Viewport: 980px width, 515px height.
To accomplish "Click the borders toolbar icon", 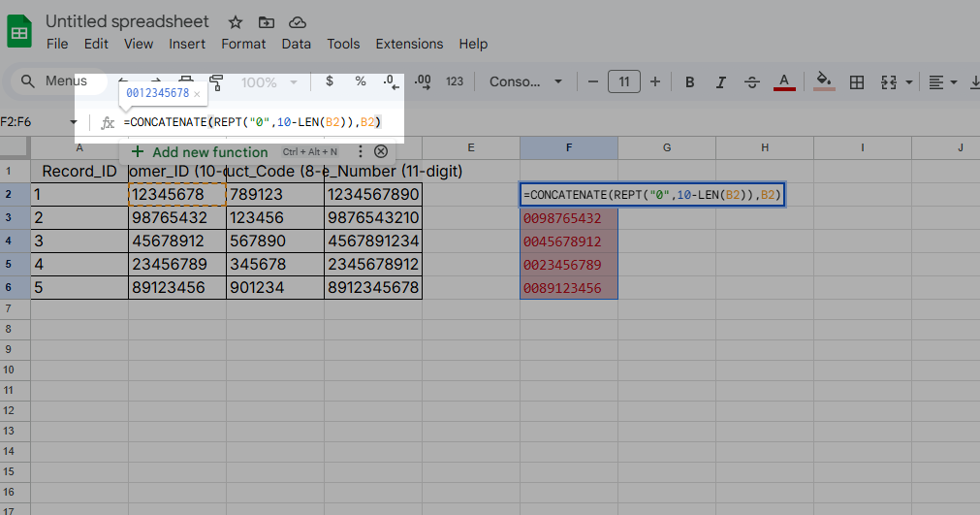I will pos(857,82).
